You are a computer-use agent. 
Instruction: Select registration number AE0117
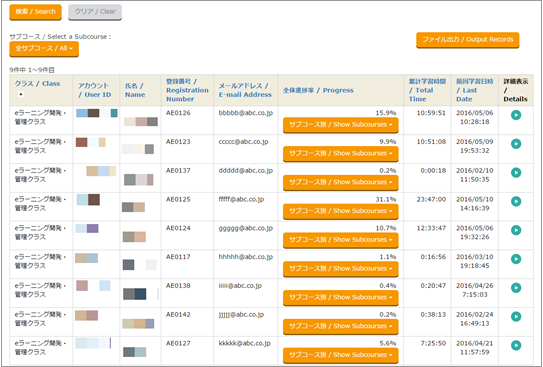click(x=178, y=257)
